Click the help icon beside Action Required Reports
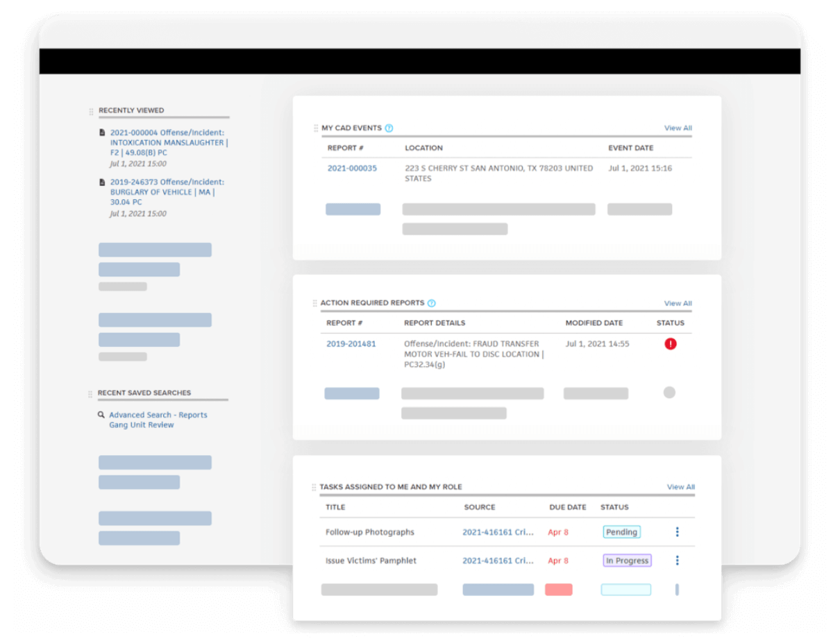 (x=432, y=303)
